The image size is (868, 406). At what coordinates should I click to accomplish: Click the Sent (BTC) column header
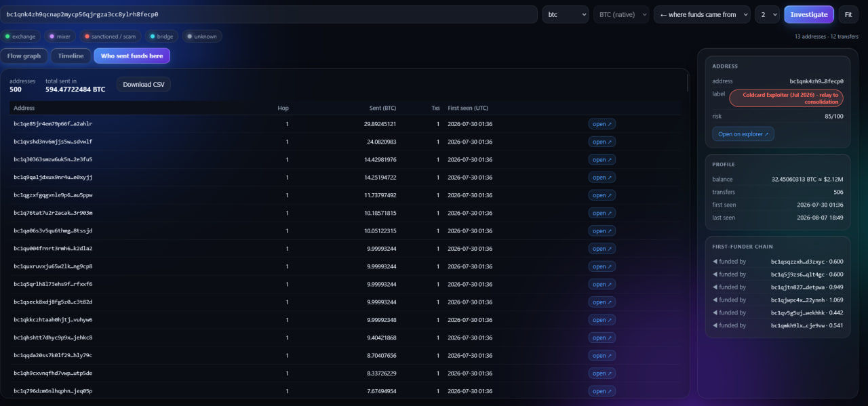[x=382, y=108]
